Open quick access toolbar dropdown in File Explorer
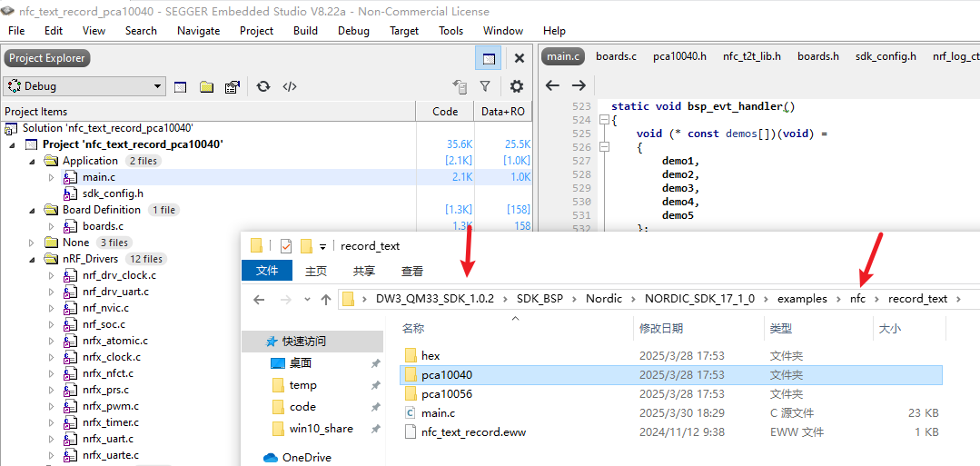The width and height of the screenshot is (980, 466). tap(323, 246)
